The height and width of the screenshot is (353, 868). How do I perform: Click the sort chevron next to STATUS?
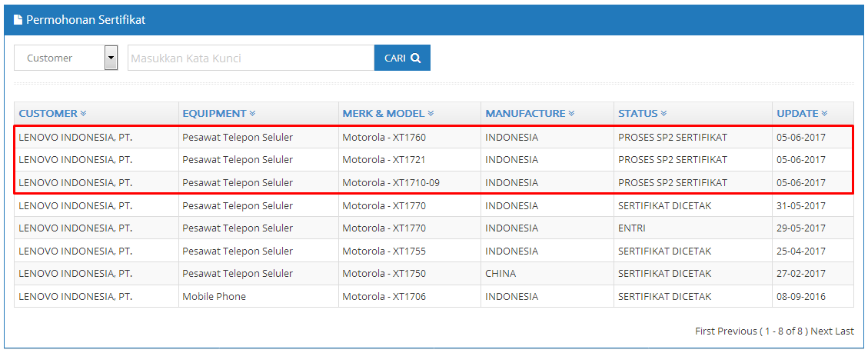tap(663, 114)
